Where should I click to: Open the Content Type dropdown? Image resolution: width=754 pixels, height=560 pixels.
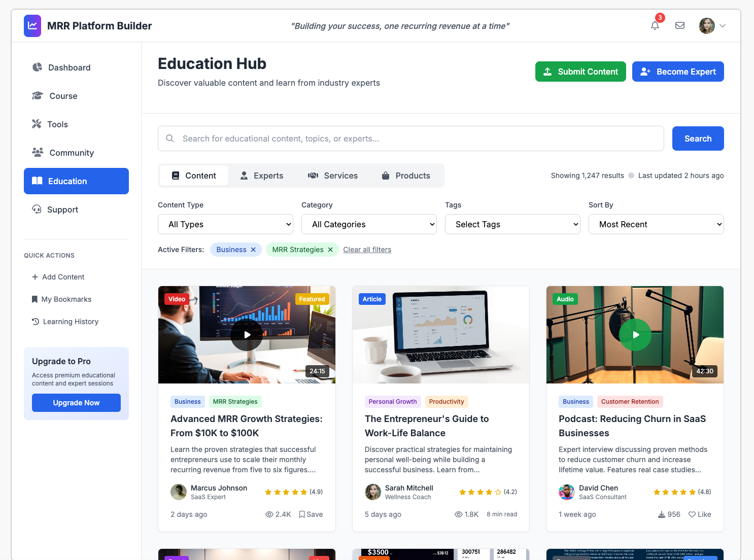click(x=225, y=224)
